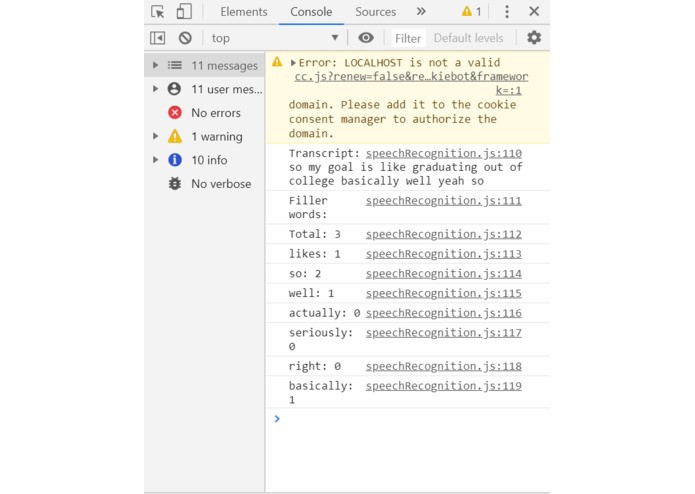Image resolution: width=695 pixels, height=494 pixels.
Task: Click the 'likes: 1' log text
Action: 315,254
